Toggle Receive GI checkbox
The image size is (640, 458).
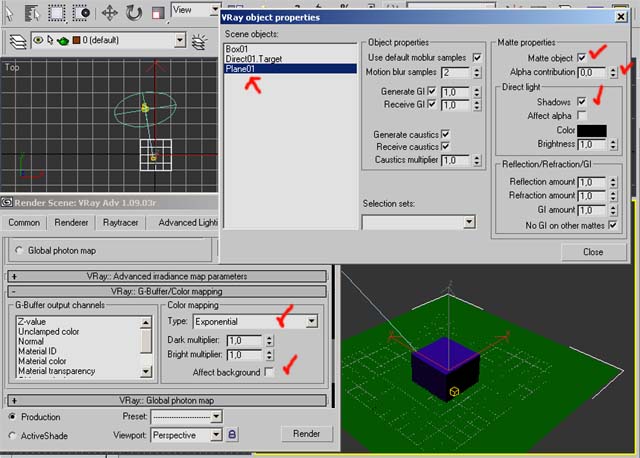click(432, 104)
